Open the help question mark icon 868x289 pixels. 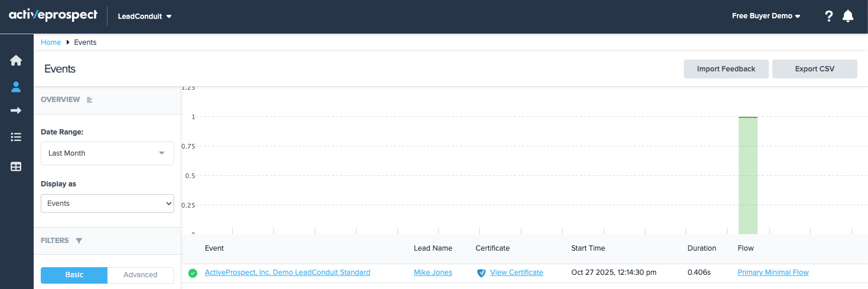click(x=829, y=17)
